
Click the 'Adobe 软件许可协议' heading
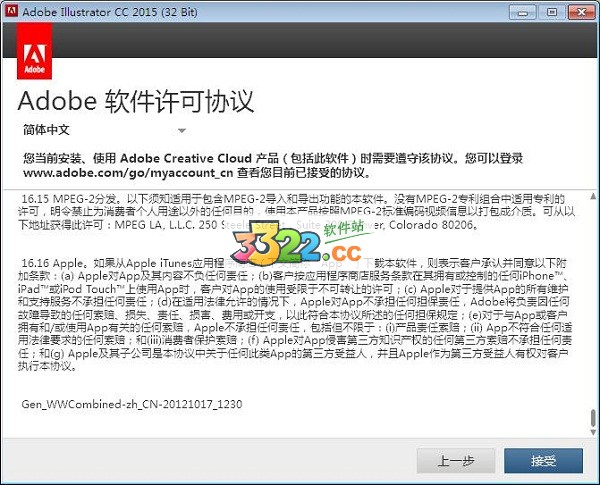[136, 101]
